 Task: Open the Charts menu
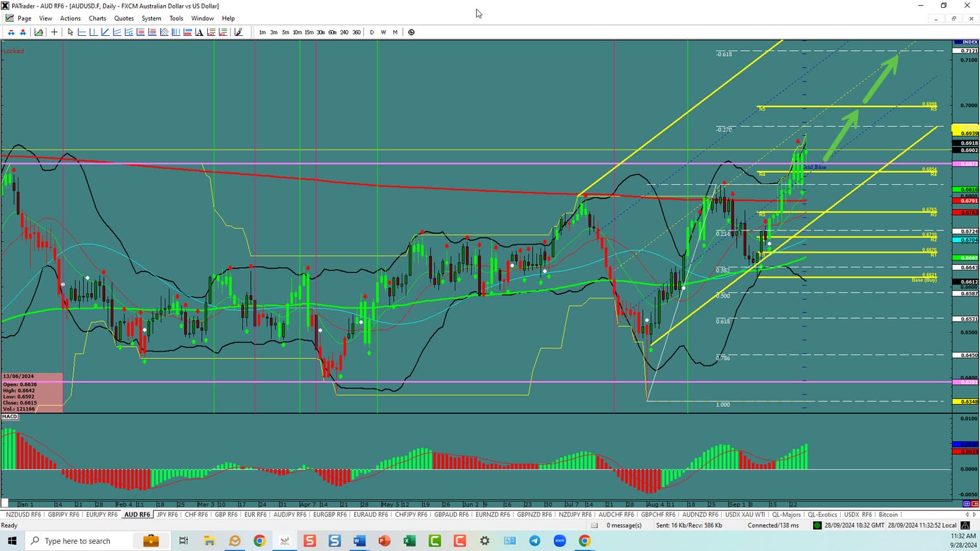pos(97,18)
